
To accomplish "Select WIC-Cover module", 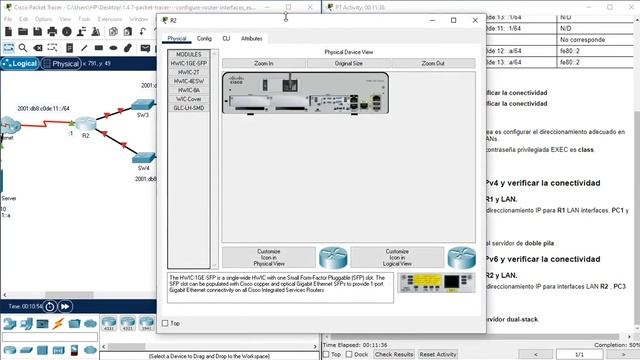I will pyautogui.click(x=189, y=99).
